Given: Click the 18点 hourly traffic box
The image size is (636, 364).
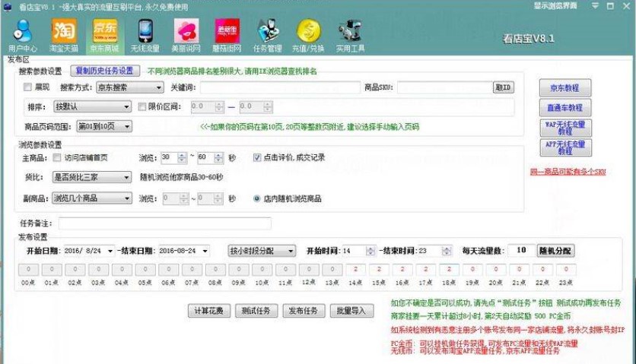Looking at the screenshot, I should tap(449, 270).
